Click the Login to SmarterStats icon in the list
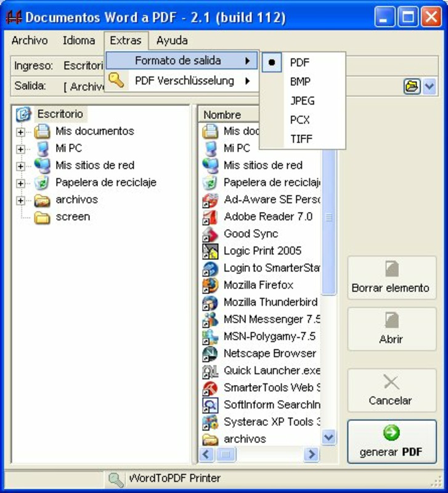The width and height of the screenshot is (448, 493). click(x=210, y=269)
